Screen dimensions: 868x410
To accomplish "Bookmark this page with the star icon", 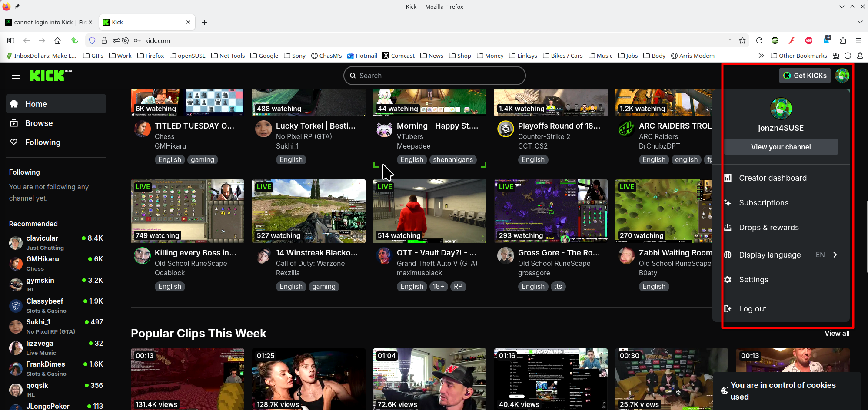I will tap(742, 40).
